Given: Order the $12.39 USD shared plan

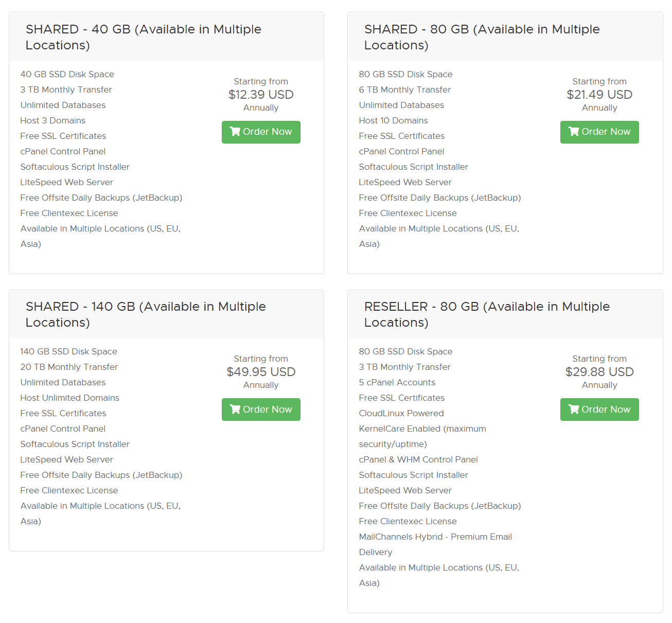Looking at the screenshot, I should (x=261, y=132).
